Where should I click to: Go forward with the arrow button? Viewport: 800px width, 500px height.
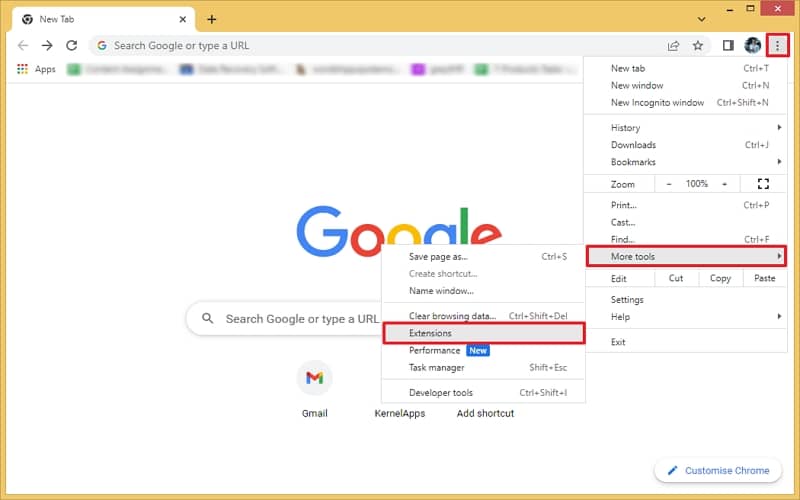click(x=47, y=45)
